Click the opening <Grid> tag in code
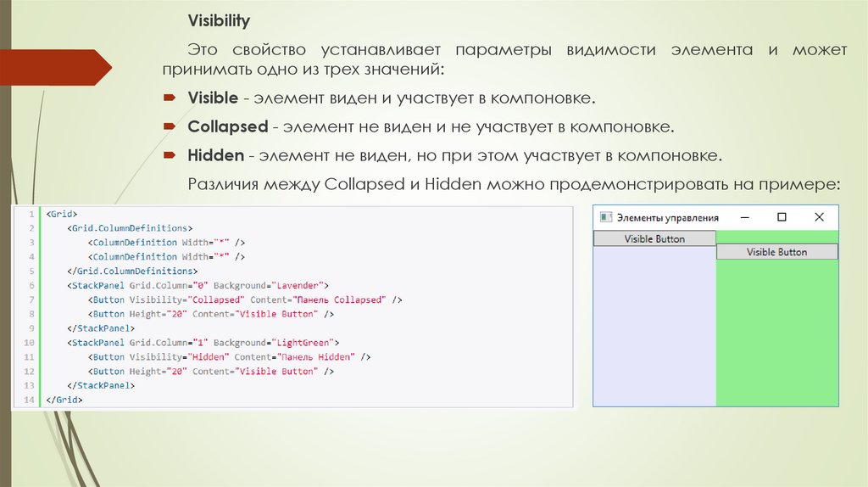 61,214
